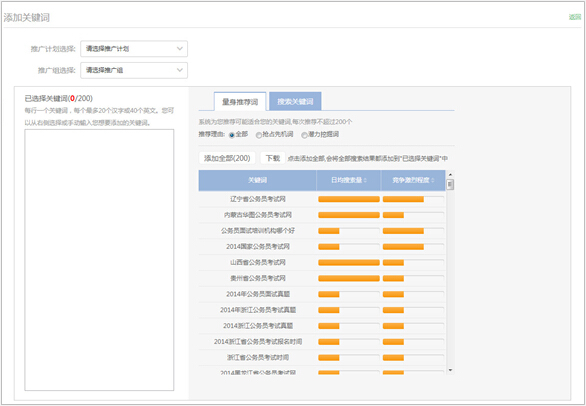Select the keyword 辽宁省公务员考试网

click(257, 199)
